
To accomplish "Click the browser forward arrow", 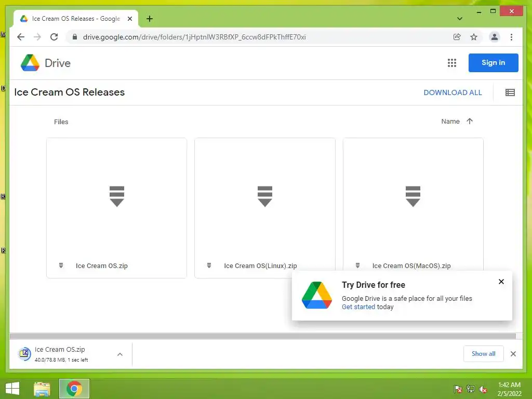I will coord(37,37).
